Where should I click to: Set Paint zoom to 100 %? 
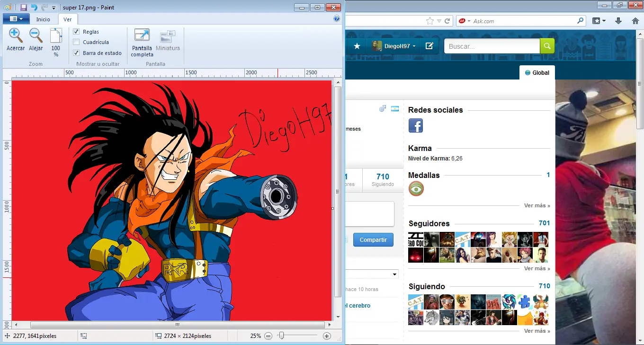56,42
